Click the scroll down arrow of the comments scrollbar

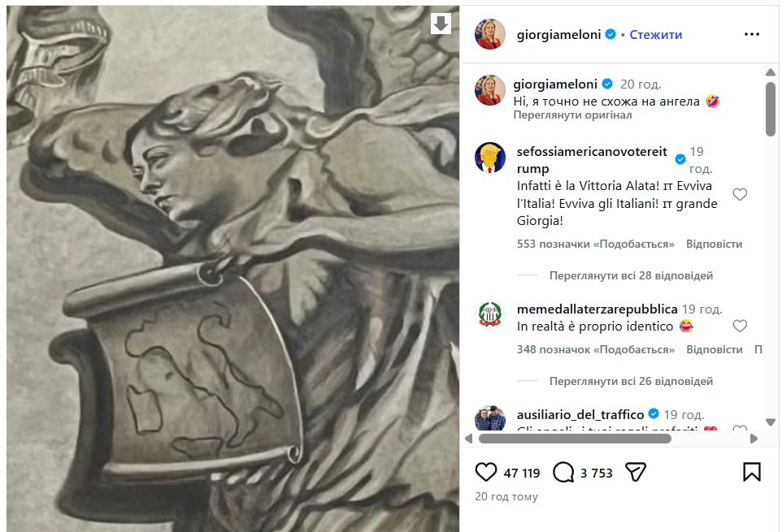pos(771,422)
